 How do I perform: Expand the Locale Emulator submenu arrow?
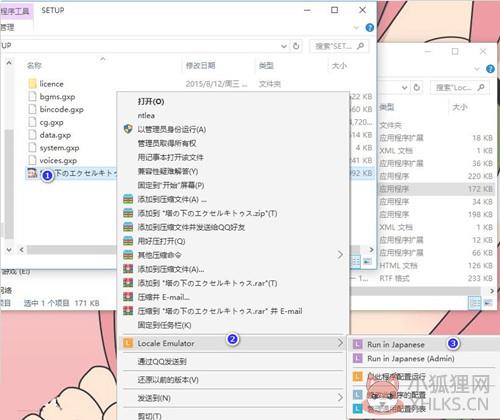tap(340, 343)
